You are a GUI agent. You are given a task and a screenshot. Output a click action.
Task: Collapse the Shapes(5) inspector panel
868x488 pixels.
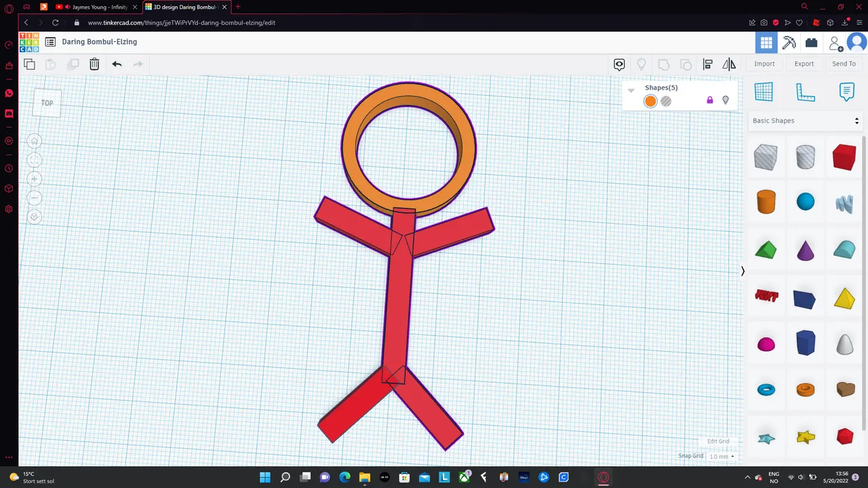631,89
